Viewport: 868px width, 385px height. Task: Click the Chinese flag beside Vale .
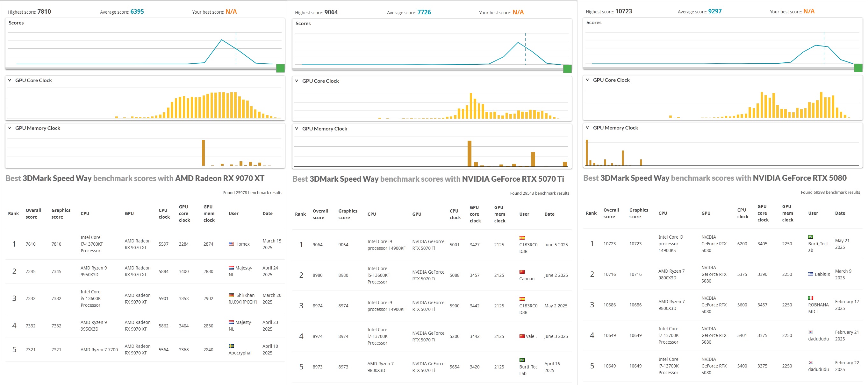(x=522, y=336)
